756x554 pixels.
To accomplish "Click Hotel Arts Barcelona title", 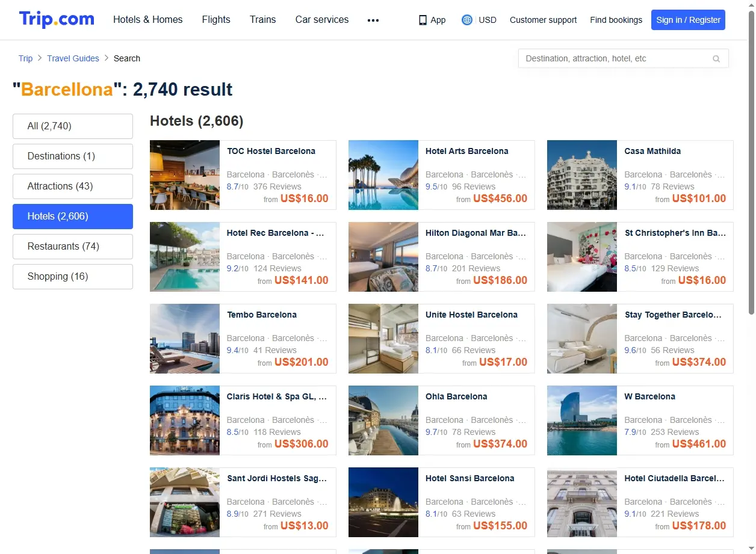I will [467, 151].
